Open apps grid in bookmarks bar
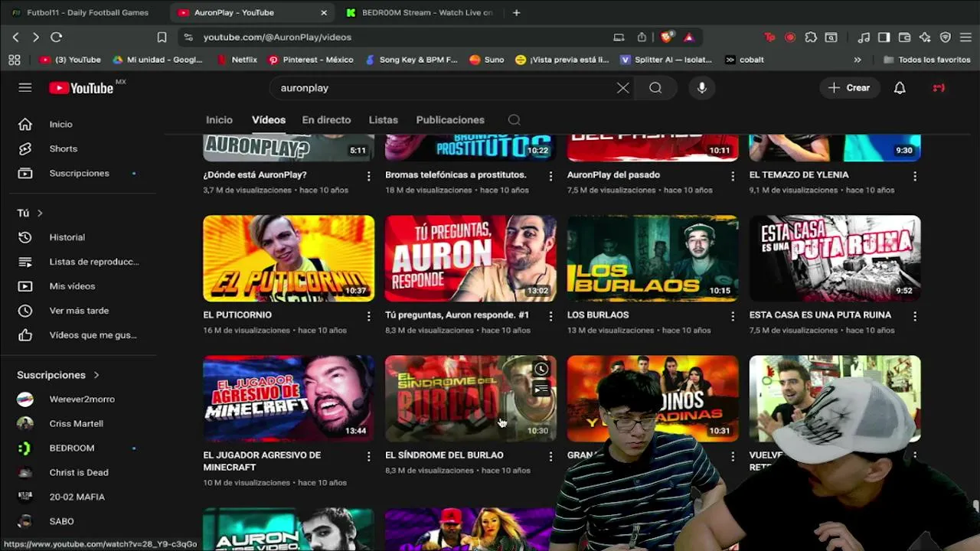This screenshot has width=980, height=551. [14, 60]
